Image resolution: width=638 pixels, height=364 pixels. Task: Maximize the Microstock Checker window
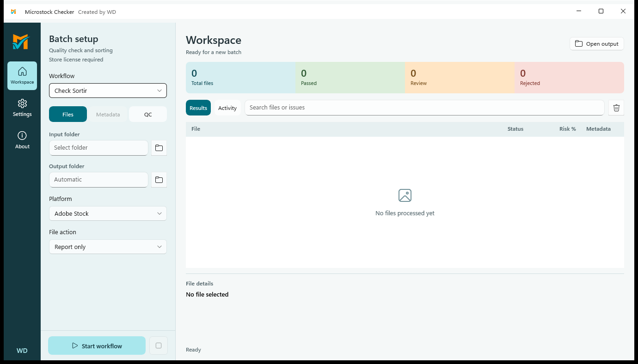[601, 12]
